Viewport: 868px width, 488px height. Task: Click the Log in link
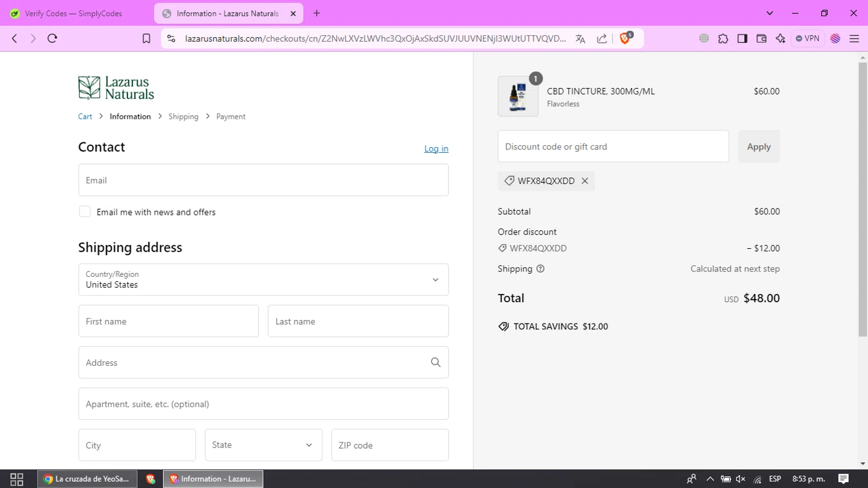tap(436, 149)
